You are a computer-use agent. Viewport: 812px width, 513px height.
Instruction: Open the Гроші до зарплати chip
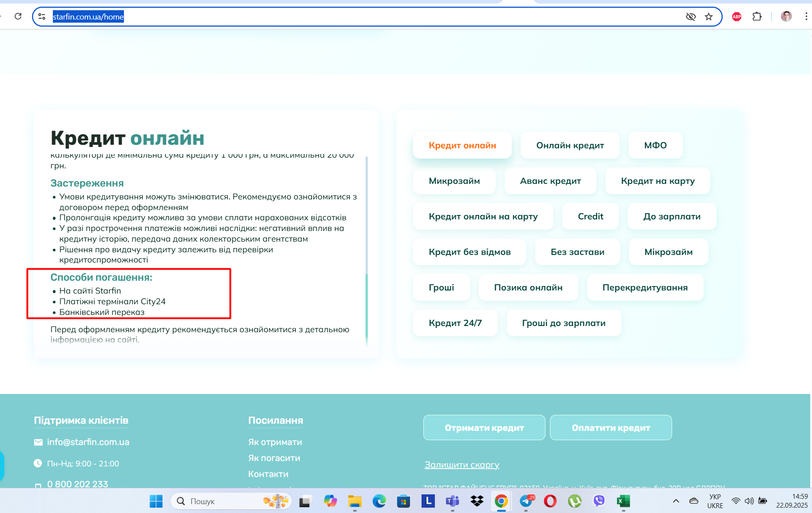click(x=564, y=323)
